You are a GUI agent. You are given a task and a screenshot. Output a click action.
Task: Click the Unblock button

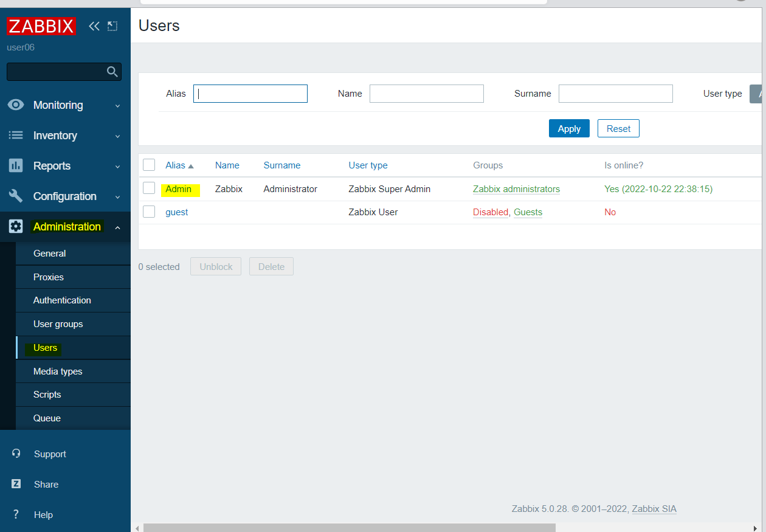(216, 266)
